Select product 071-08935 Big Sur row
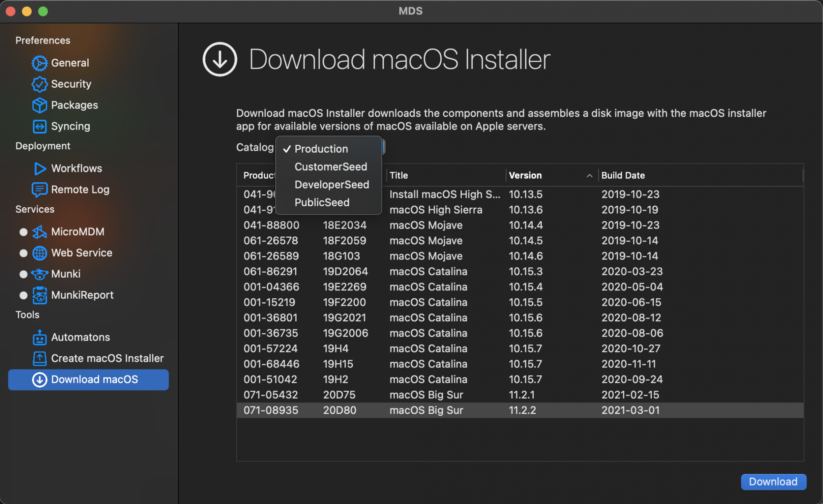This screenshot has height=504, width=823. pos(520,410)
